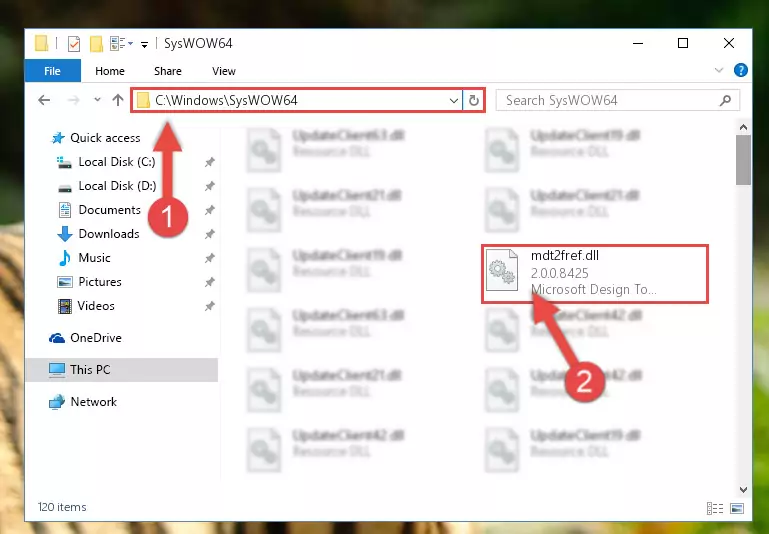The height and width of the screenshot is (534, 769).
Task: Click the New folder quick access icon
Action: point(96,44)
